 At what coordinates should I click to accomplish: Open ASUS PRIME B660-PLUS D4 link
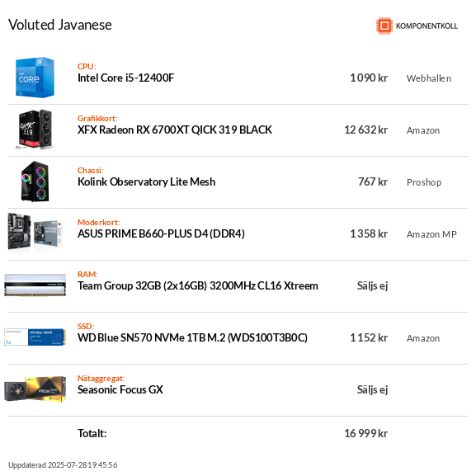[x=161, y=233]
